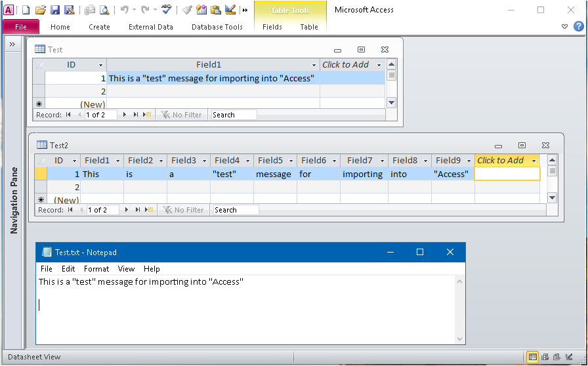Go to next record in Test2 navigator
The height and width of the screenshot is (366, 588).
pyautogui.click(x=127, y=210)
